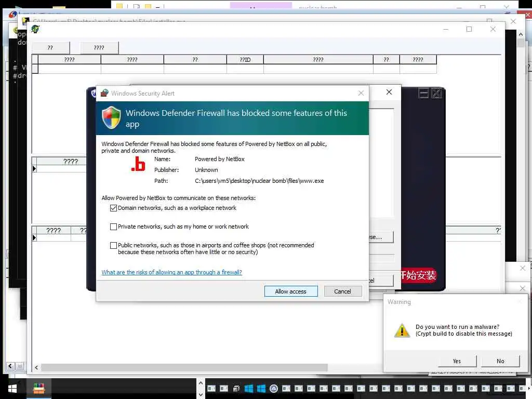Open the firewall risks help link
Viewport: 532px width, 399px height.
tap(171, 272)
